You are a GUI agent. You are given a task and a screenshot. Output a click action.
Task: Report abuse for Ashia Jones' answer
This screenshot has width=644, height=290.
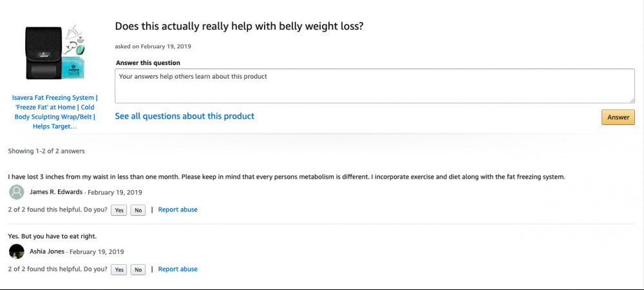pyautogui.click(x=178, y=269)
